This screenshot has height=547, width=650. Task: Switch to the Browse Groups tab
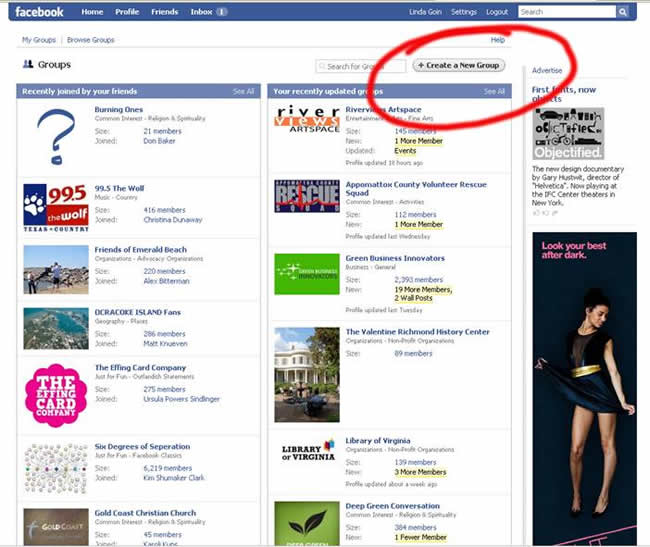90,40
